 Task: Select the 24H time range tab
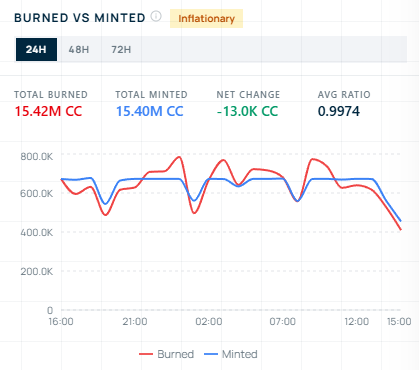pyautogui.click(x=36, y=49)
